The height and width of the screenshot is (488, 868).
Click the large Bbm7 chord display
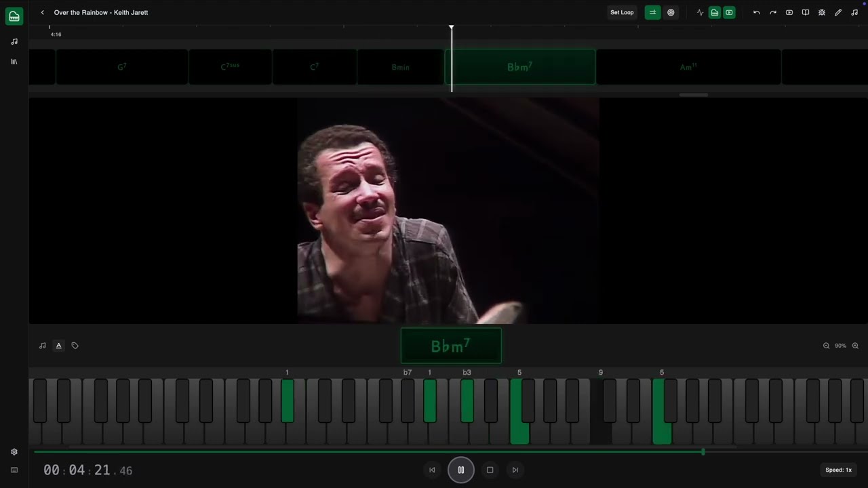pos(451,346)
